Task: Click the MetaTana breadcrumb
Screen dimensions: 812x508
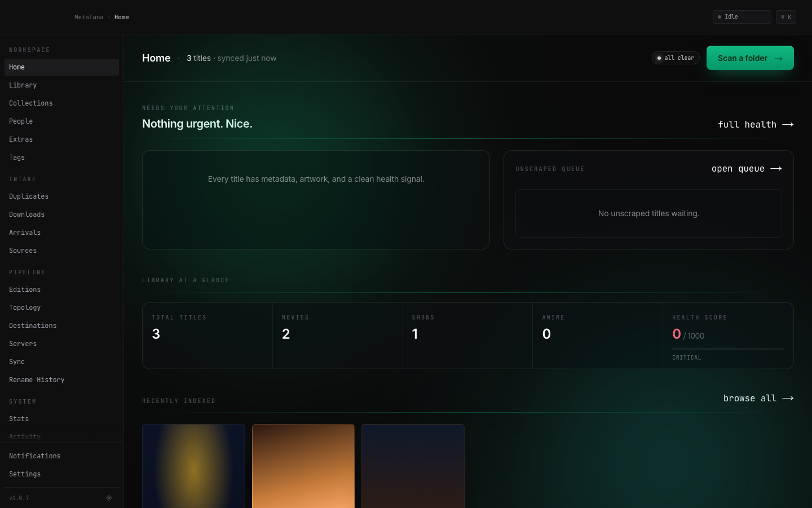Action: [x=89, y=17]
